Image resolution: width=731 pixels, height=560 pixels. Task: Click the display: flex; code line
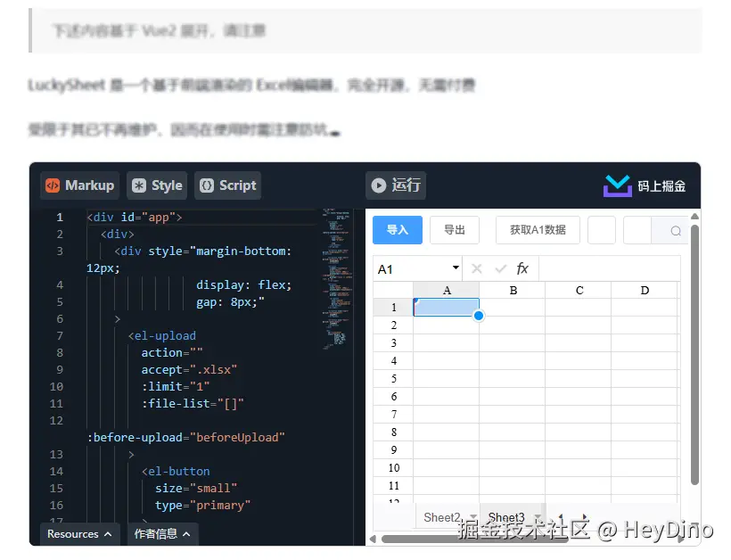(x=244, y=284)
